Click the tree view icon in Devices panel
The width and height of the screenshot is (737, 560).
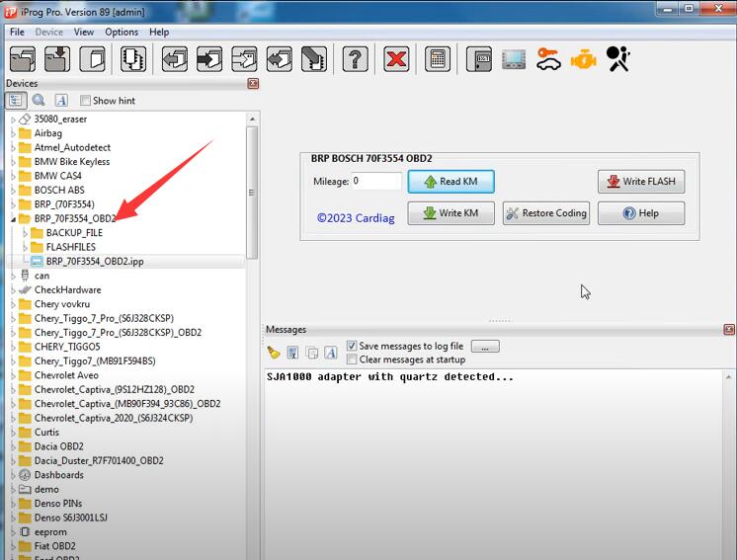(16, 100)
